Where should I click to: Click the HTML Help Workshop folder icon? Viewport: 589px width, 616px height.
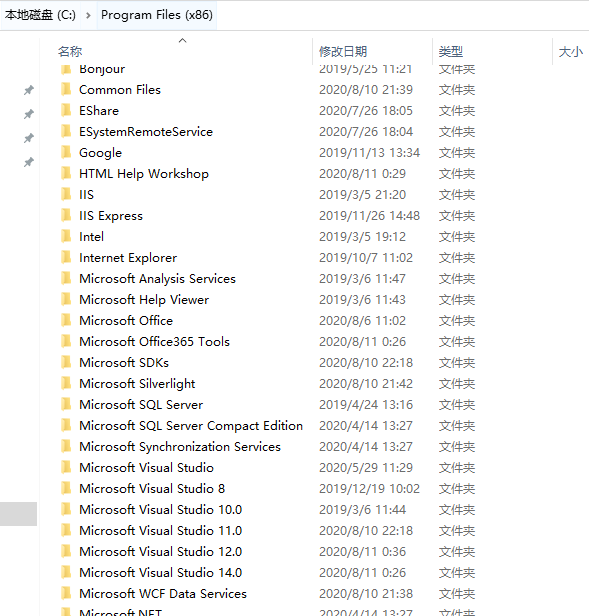tap(66, 173)
